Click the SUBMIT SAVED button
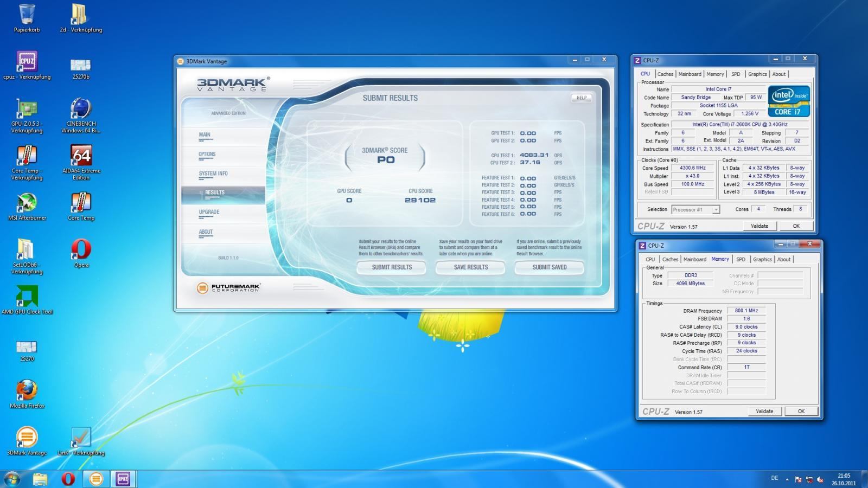Image resolution: width=868 pixels, height=488 pixels. pyautogui.click(x=549, y=267)
